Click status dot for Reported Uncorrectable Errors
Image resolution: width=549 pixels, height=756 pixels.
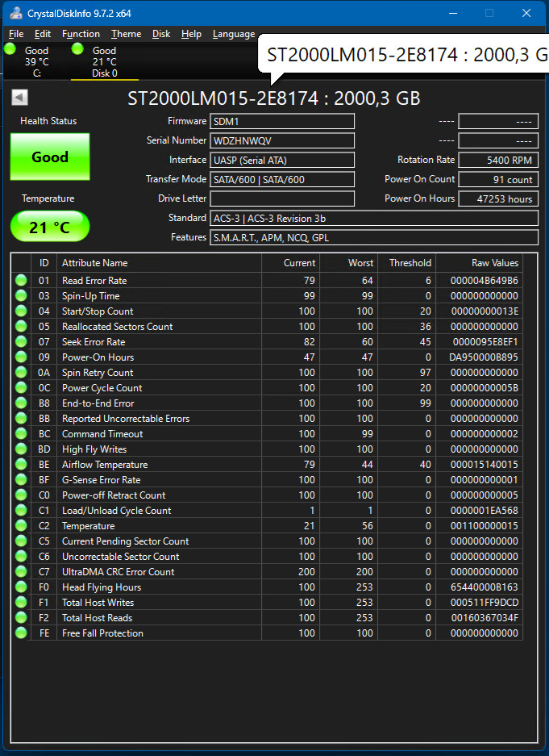click(x=21, y=419)
